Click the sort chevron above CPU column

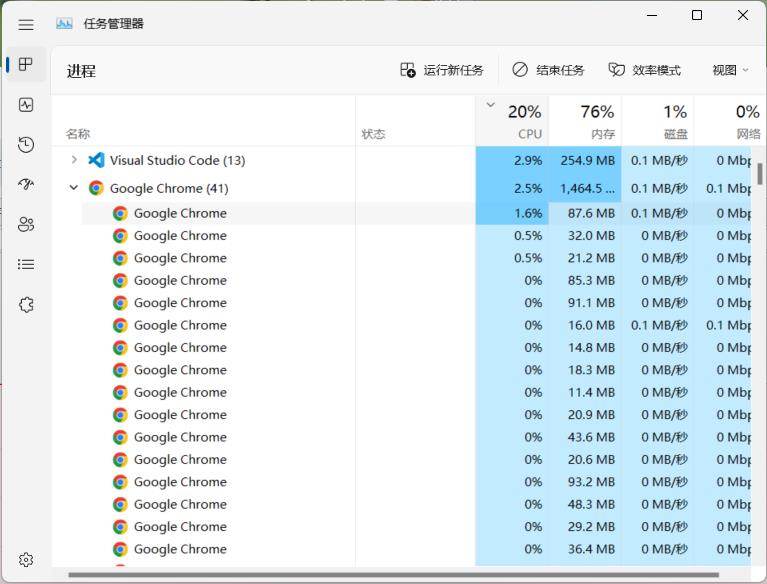[x=491, y=105]
